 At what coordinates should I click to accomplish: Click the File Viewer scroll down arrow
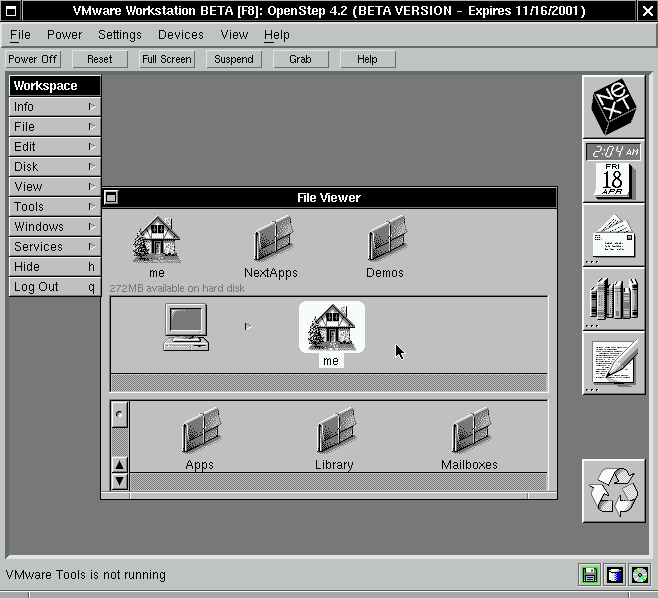pyautogui.click(x=120, y=481)
